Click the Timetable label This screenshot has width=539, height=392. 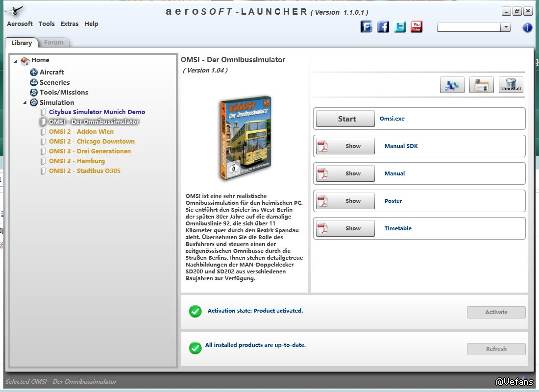click(x=398, y=228)
